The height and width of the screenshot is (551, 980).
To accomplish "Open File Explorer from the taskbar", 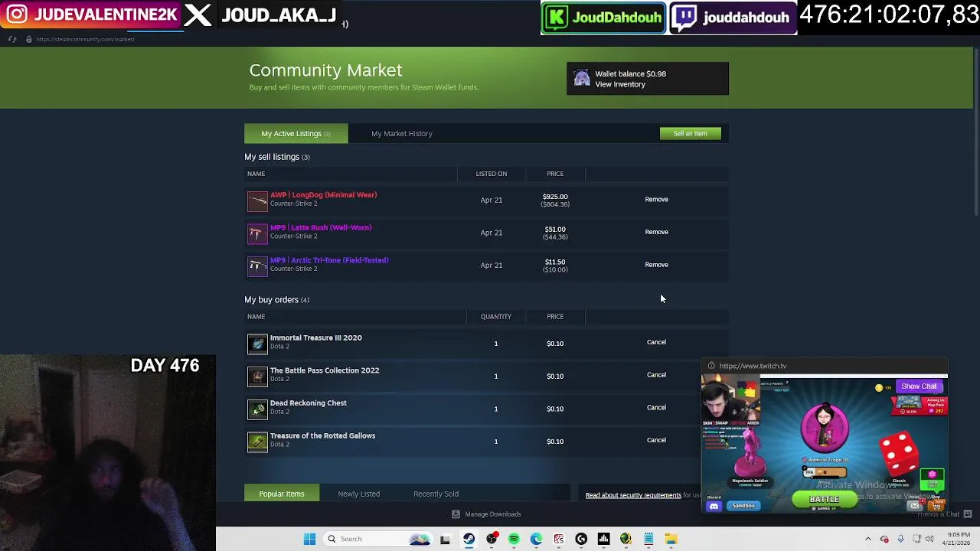I will [671, 539].
